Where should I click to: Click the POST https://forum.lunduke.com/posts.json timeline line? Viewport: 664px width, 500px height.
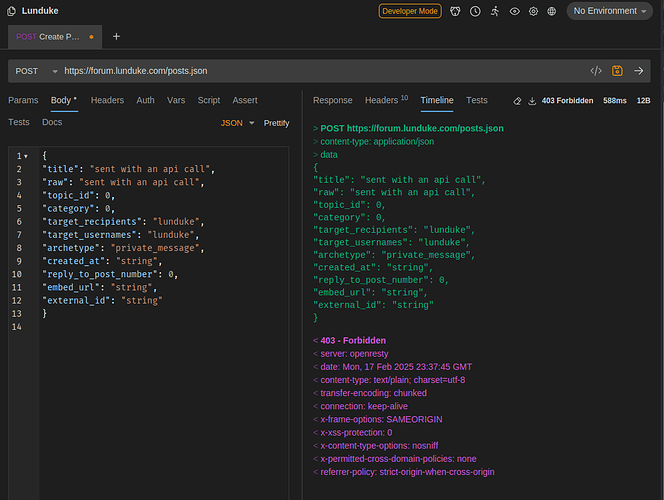coord(408,128)
